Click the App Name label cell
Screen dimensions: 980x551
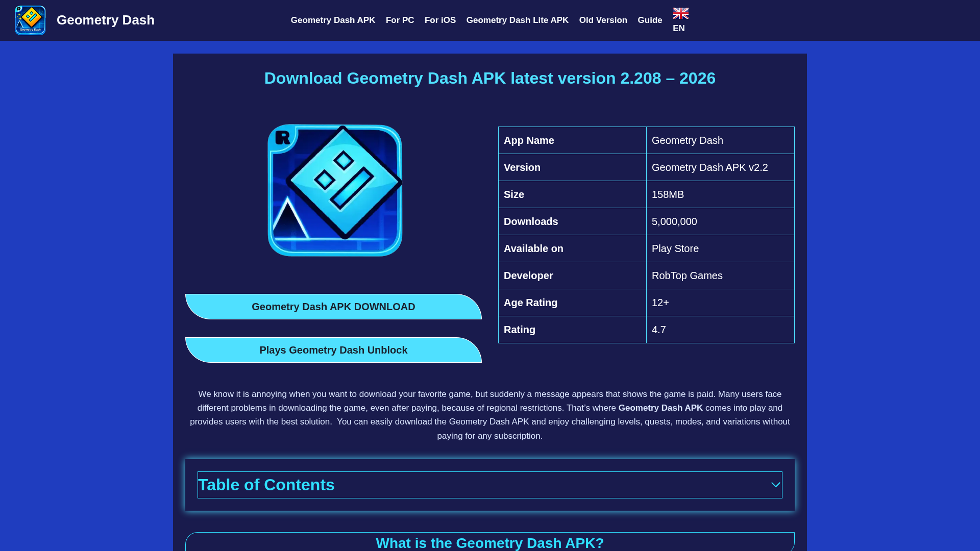click(x=572, y=140)
